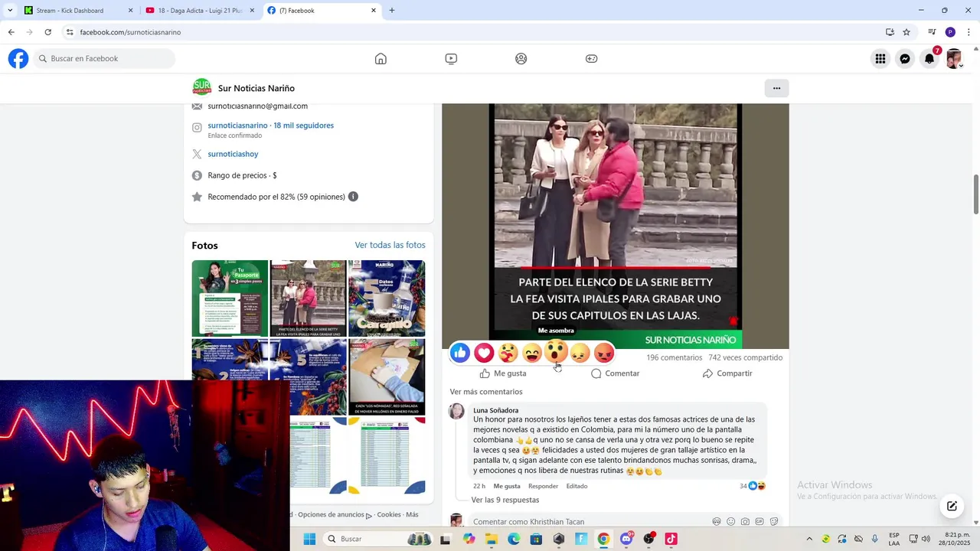Click Me gusta under Luna's comment
Image resolution: width=980 pixels, height=551 pixels.
pyautogui.click(x=507, y=486)
